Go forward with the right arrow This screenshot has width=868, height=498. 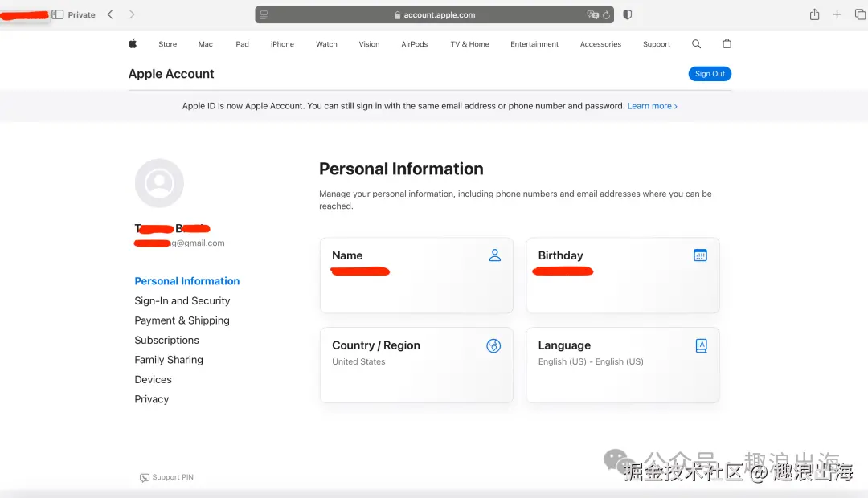click(x=132, y=14)
